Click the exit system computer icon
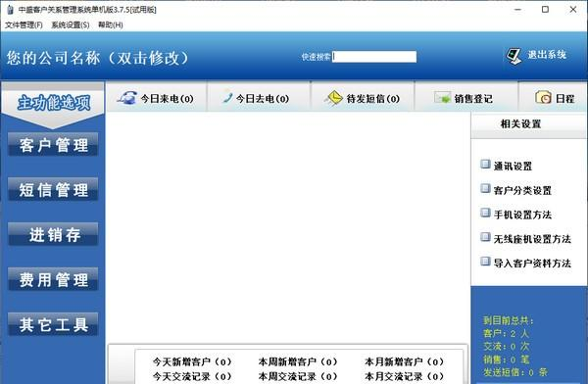The image size is (588, 384). [x=514, y=56]
